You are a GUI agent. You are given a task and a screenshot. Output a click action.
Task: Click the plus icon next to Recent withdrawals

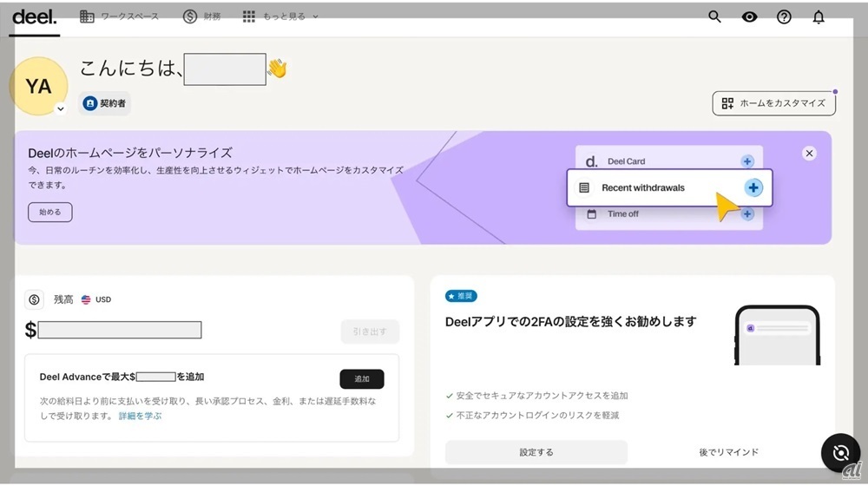(x=753, y=187)
